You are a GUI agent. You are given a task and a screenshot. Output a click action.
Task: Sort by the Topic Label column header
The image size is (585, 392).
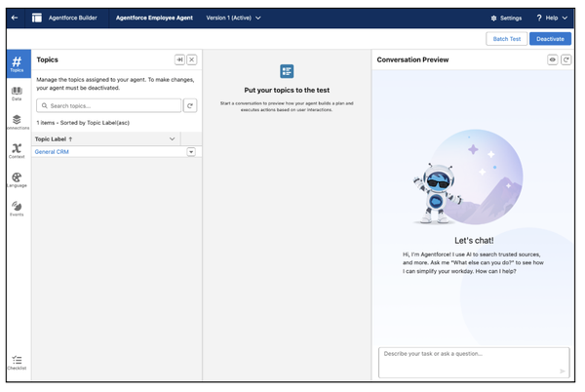point(54,138)
